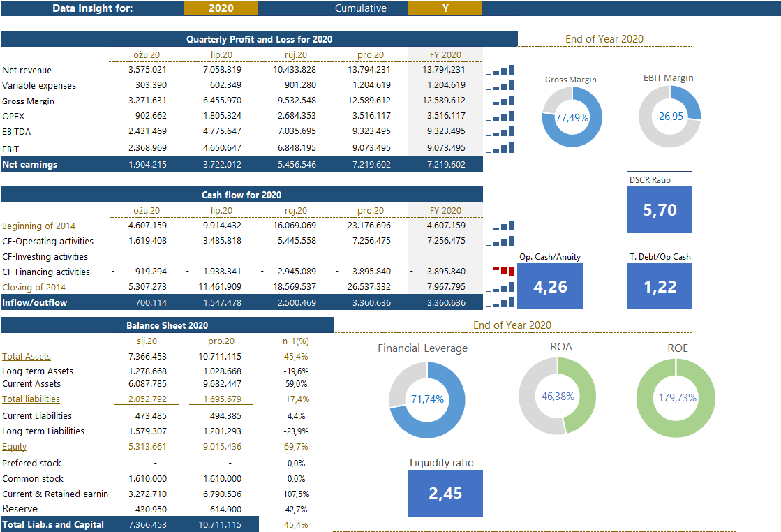Screen dimensions: 781x532
Task: Click the Financial Leverage donut chart
Action: 426,399
